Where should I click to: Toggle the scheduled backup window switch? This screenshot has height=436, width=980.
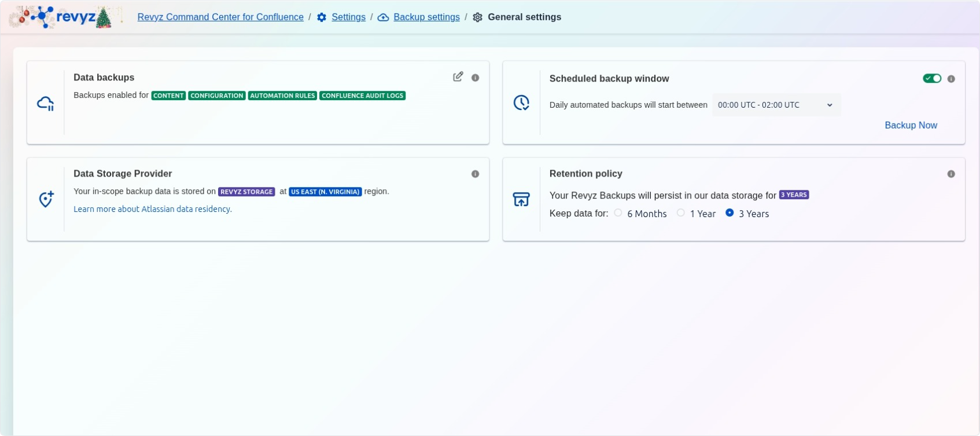(x=931, y=79)
